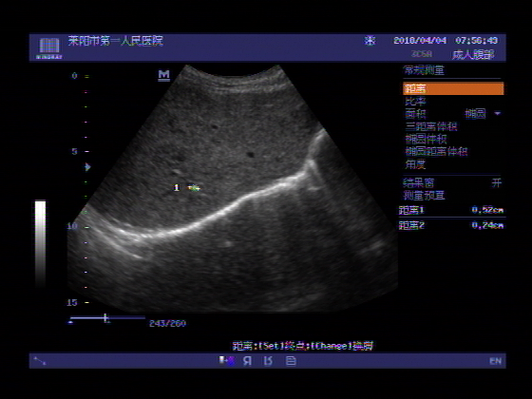Viewport: 532px width, 399px height.
Task: Click the horizontal flip R icon
Action: pyautogui.click(x=247, y=361)
